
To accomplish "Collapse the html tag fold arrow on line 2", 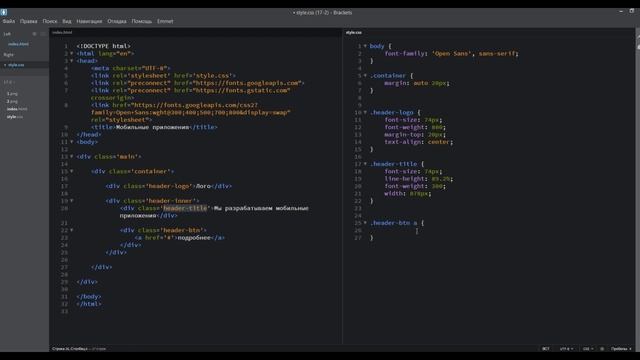I will coord(72,53).
